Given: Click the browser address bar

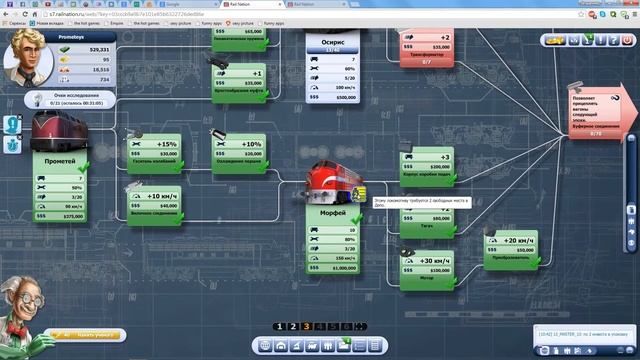Looking at the screenshot, I should tap(310, 14).
